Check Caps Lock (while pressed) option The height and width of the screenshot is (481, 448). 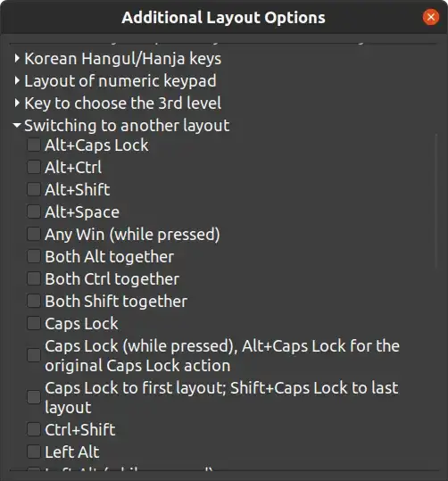[x=34, y=355]
